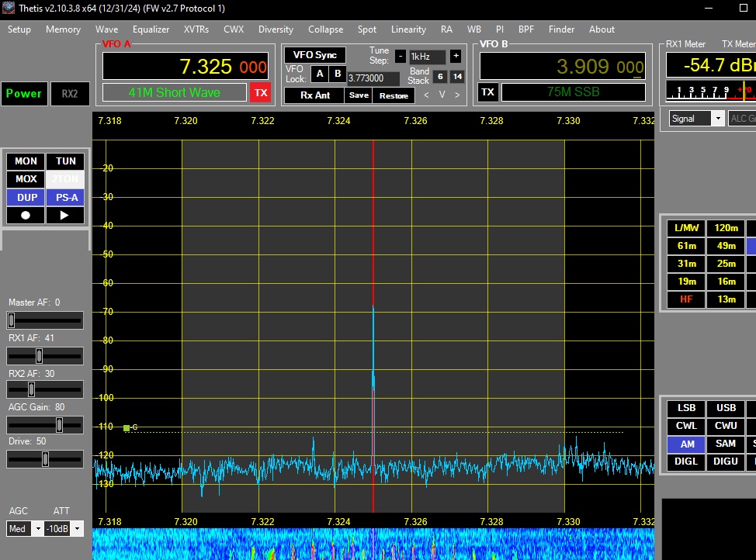Click the green AGC gain marker on panadapter
The image size is (756, 560).
[127, 427]
